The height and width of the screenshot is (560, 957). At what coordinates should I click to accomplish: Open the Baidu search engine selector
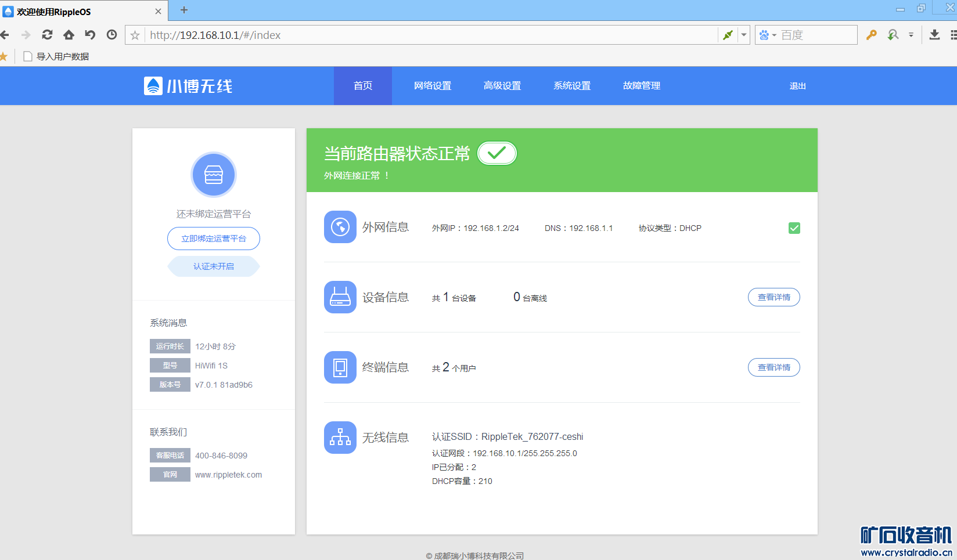click(768, 35)
